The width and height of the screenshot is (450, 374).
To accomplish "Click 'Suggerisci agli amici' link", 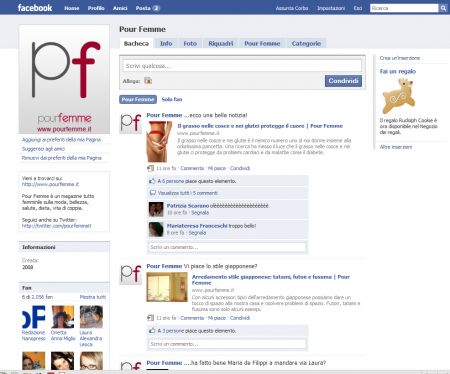I will click(43, 149).
